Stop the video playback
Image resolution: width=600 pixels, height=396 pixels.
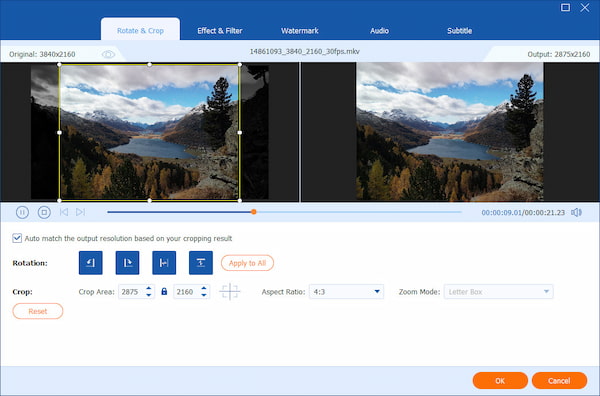[x=44, y=212]
